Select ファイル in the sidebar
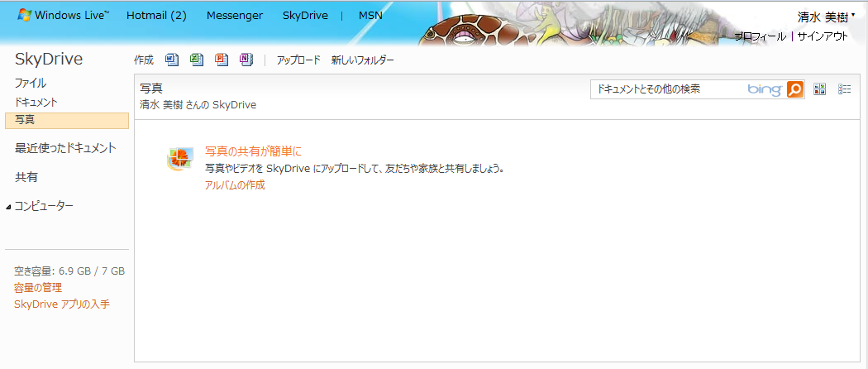The width and height of the screenshot is (868, 369). (31, 84)
